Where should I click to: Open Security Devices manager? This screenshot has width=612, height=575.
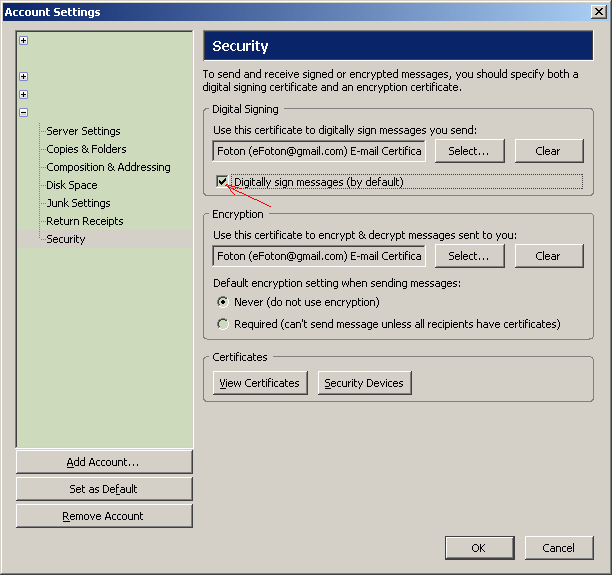pyautogui.click(x=364, y=383)
